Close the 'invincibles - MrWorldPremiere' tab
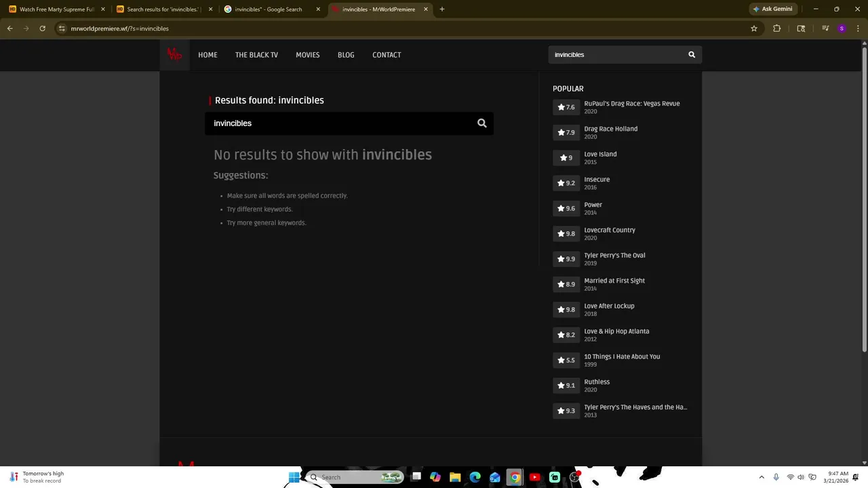868x488 pixels. click(x=426, y=9)
